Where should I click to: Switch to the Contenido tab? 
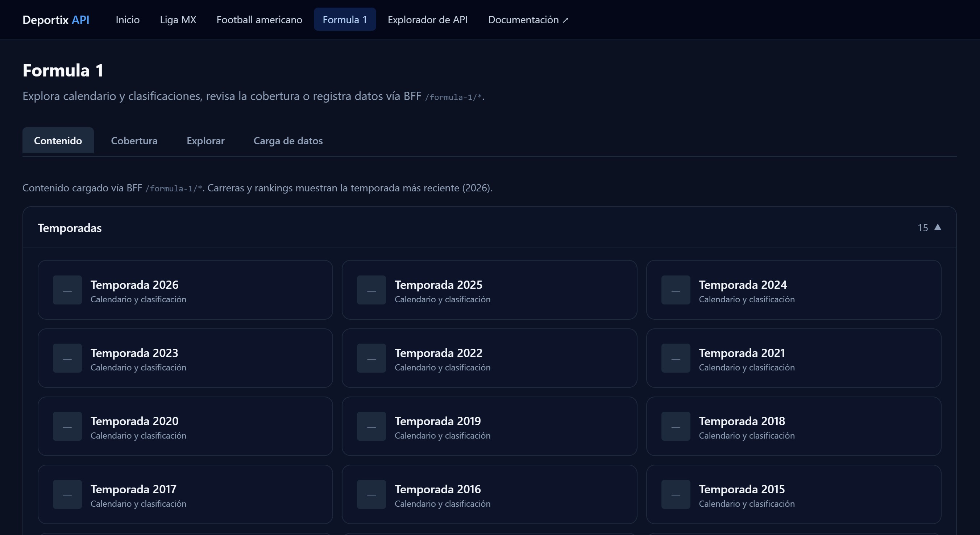(58, 140)
